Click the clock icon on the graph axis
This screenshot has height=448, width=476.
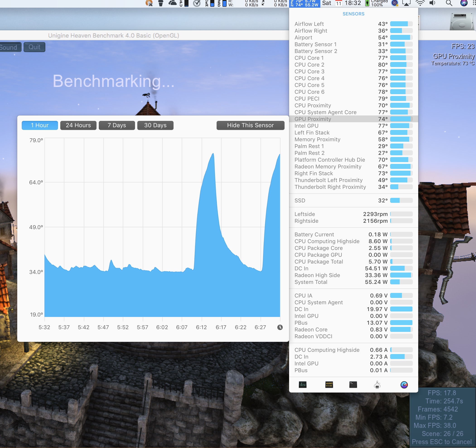tap(280, 327)
